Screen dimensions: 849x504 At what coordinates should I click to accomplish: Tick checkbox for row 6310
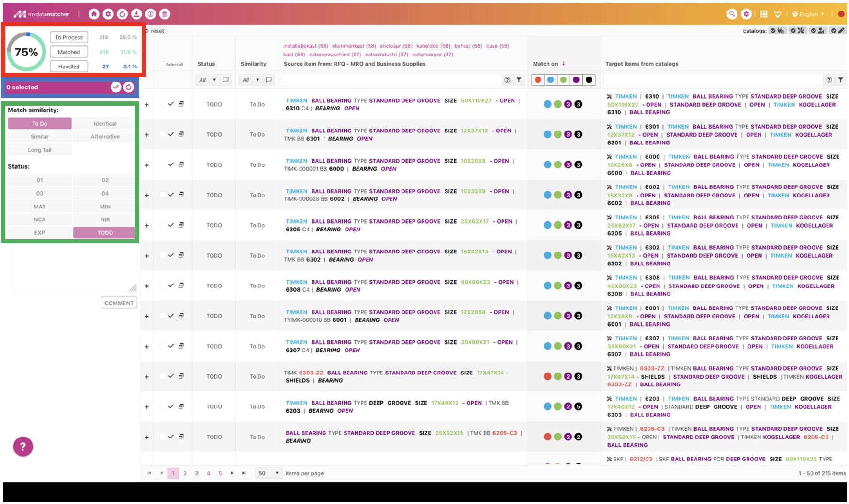click(x=163, y=104)
